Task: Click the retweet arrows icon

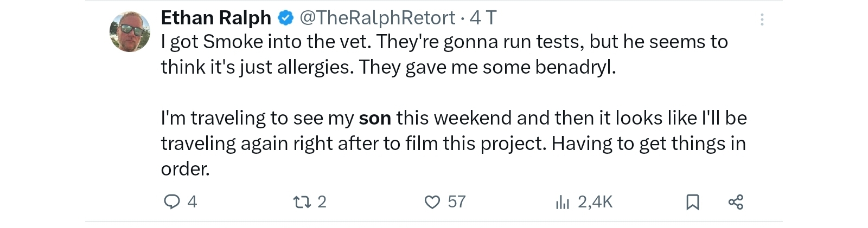Action: point(302,202)
